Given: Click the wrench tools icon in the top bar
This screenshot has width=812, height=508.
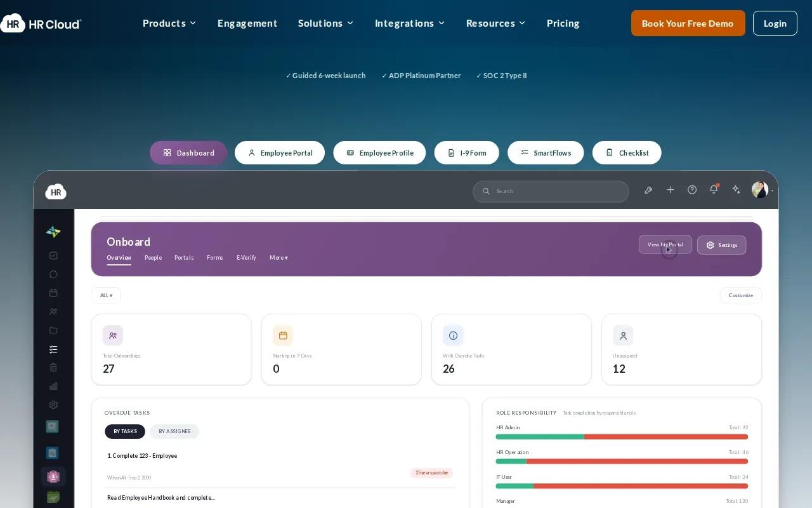Looking at the screenshot, I should pos(648,190).
